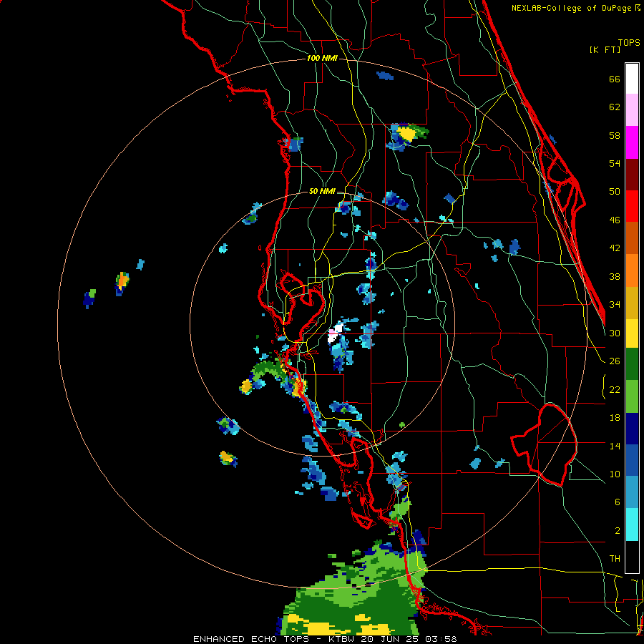644x644 pixels.
Task: Click legend value '10'
Action: pyautogui.click(x=615, y=474)
